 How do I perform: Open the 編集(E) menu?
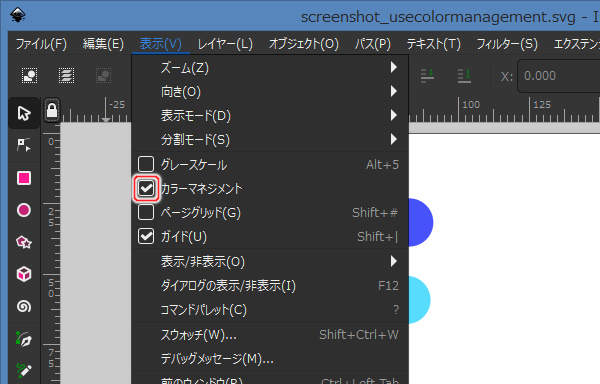click(x=103, y=44)
